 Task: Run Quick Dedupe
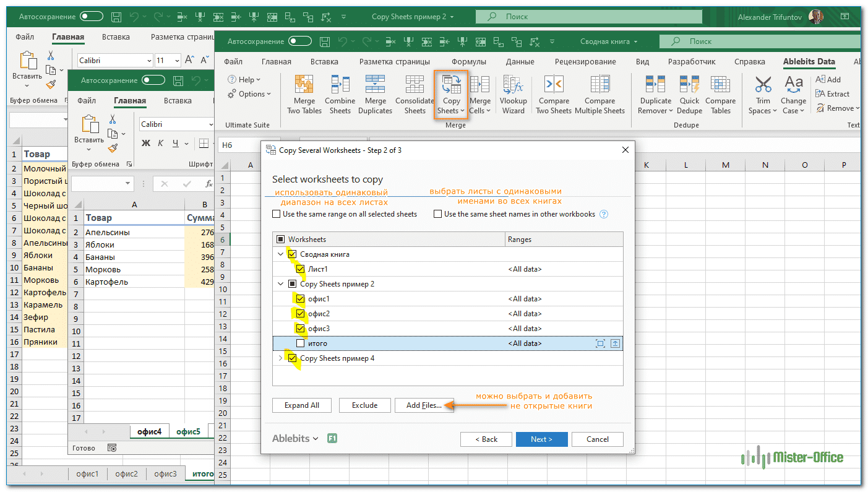click(x=689, y=95)
